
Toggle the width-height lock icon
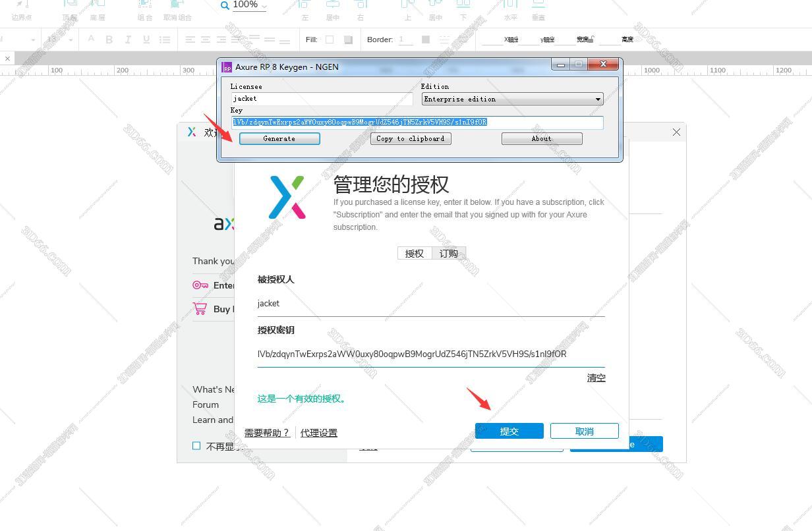591,40
